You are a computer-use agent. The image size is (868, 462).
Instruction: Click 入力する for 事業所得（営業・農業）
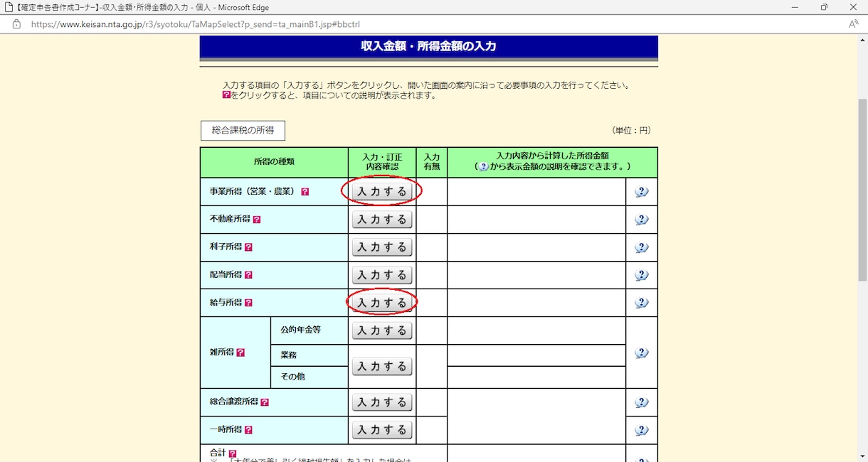pyautogui.click(x=382, y=192)
